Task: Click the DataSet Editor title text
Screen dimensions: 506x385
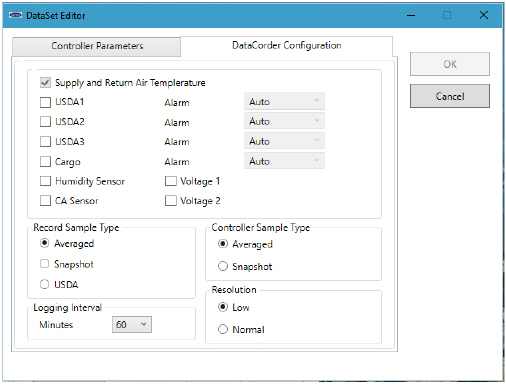Action: tap(56, 16)
